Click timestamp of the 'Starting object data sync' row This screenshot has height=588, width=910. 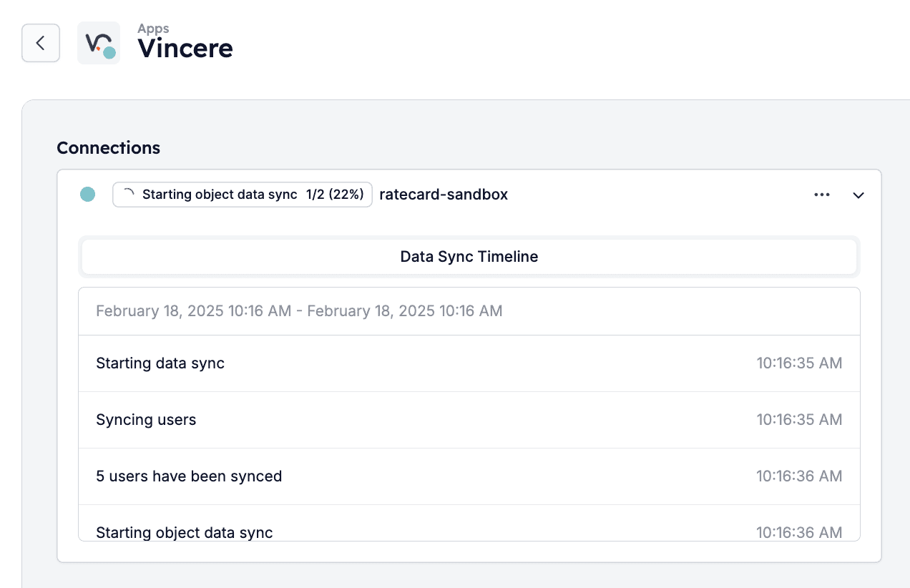[799, 532]
